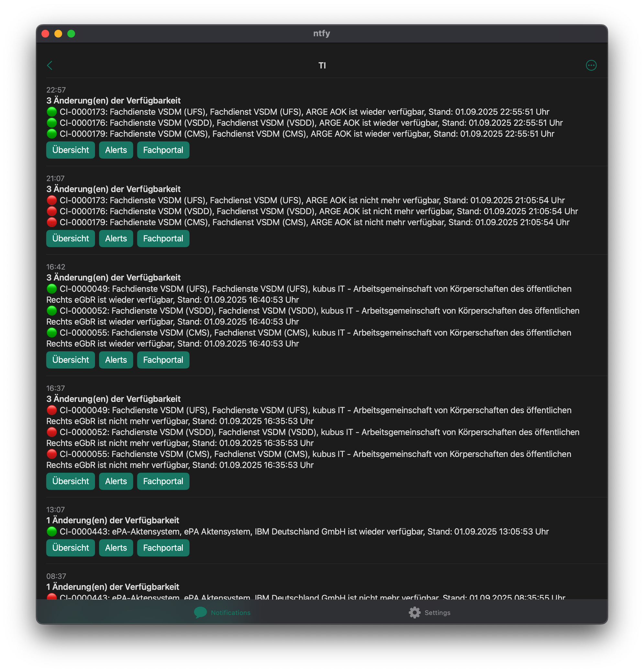The image size is (644, 672).
Task: Click Fachportal under the 21:07 notification
Action: click(163, 238)
